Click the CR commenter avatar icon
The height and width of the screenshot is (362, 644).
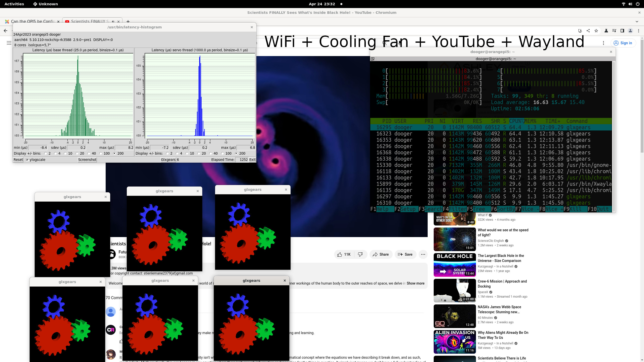(111, 330)
